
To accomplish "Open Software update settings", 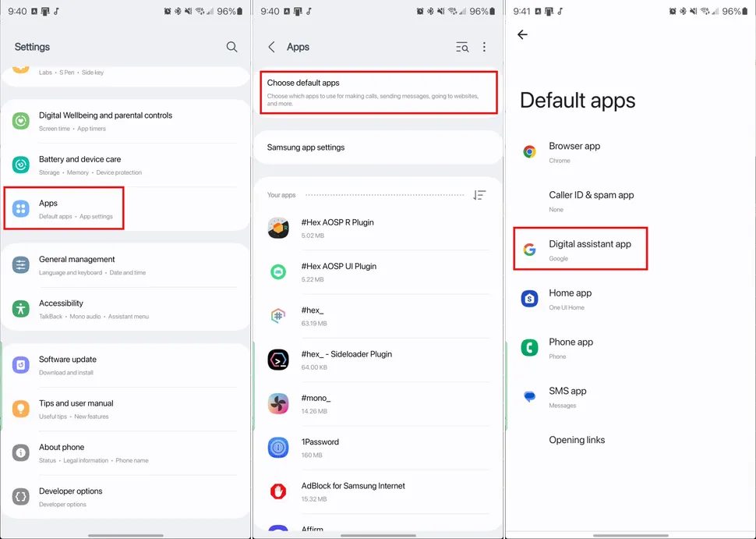I will tap(68, 365).
